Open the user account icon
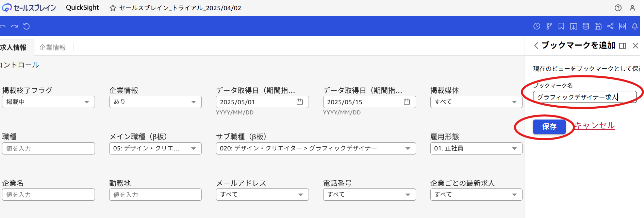The height and width of the screenshot is (218, 644). [632, 8]
